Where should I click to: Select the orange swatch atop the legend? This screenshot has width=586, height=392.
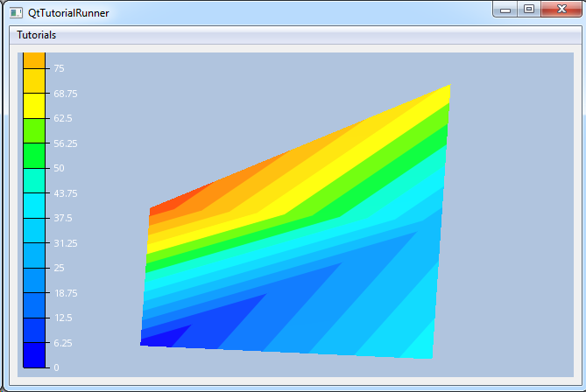click(x=34, y=59)
